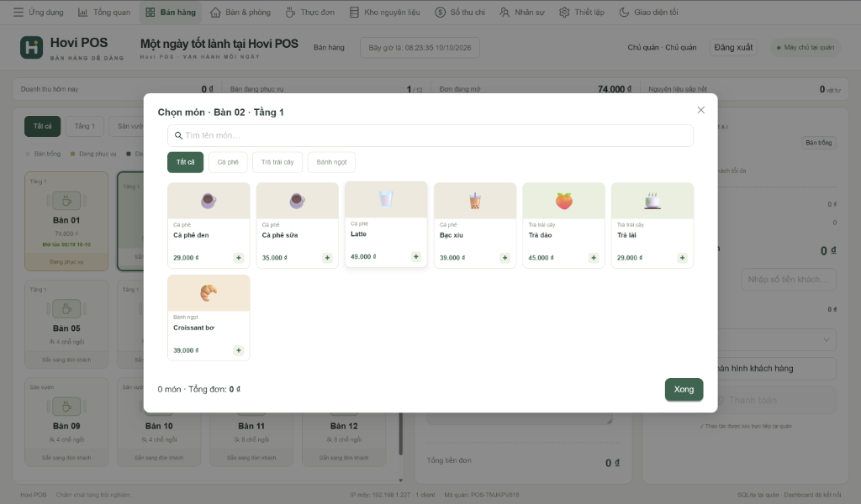Click the Trà đào peach image
Image resolution: width=861 pixels, height=504 pixels.
(x=564, y=201)
